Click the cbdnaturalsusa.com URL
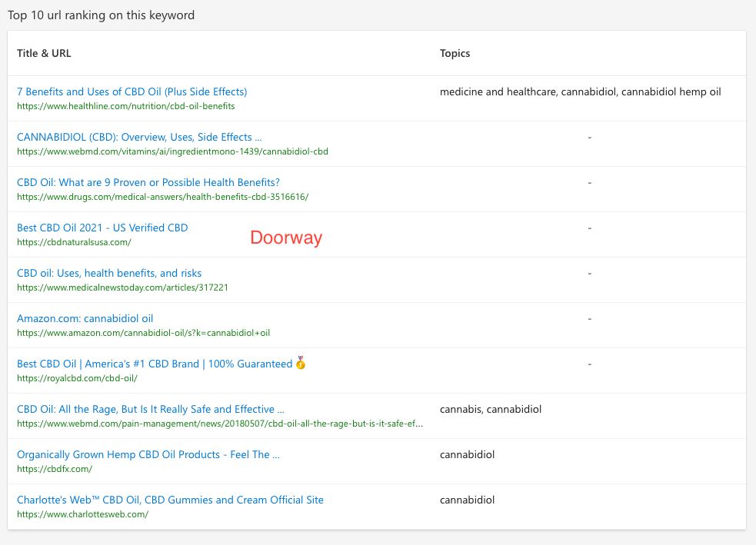Viewport: 756px width, 545px height. click(74, 242)
